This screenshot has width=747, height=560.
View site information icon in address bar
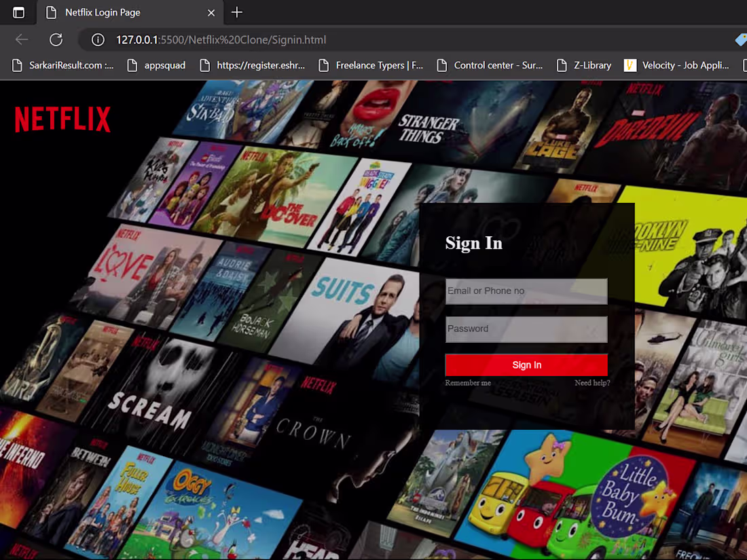click(98, 39)
